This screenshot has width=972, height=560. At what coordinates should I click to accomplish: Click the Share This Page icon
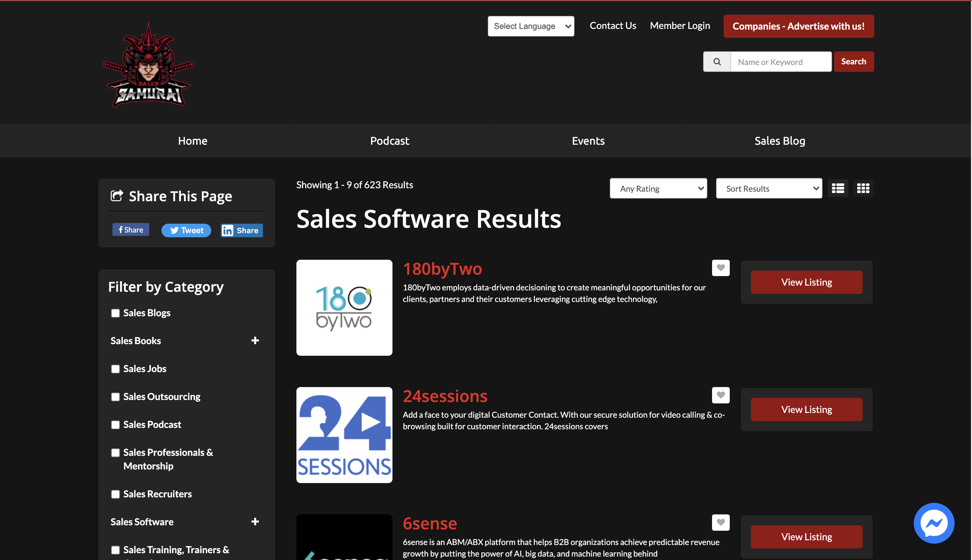(117, 195)
